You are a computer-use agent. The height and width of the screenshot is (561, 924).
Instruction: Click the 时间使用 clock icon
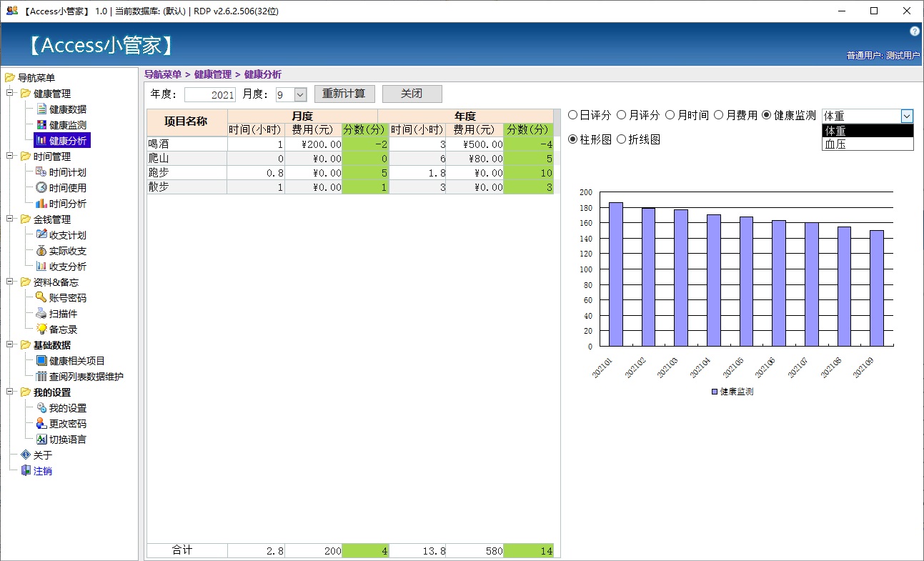click(41, 188)
